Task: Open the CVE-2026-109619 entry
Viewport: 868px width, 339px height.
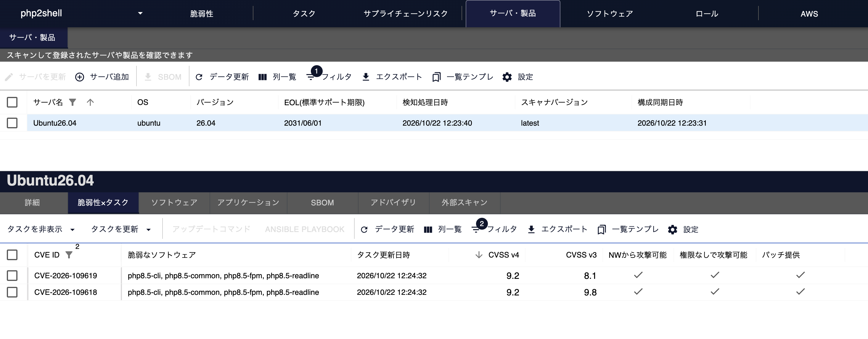Action: [x=65, y=276]
